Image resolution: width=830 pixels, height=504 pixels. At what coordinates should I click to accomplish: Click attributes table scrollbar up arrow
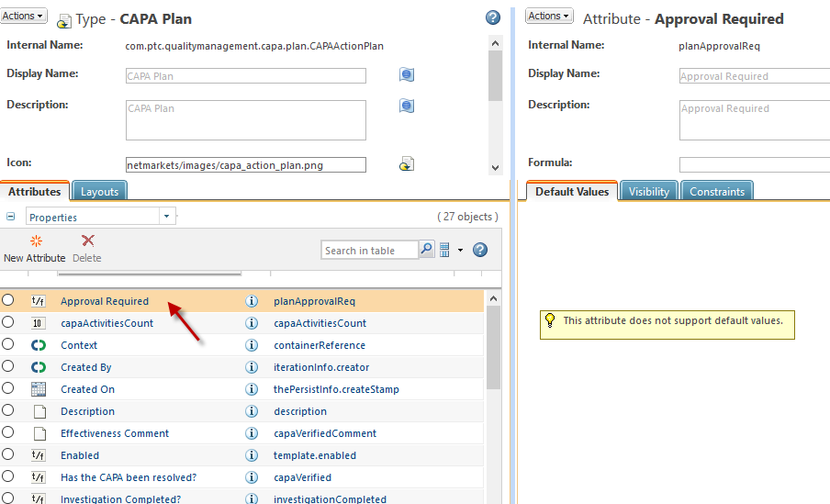(493, 298)
